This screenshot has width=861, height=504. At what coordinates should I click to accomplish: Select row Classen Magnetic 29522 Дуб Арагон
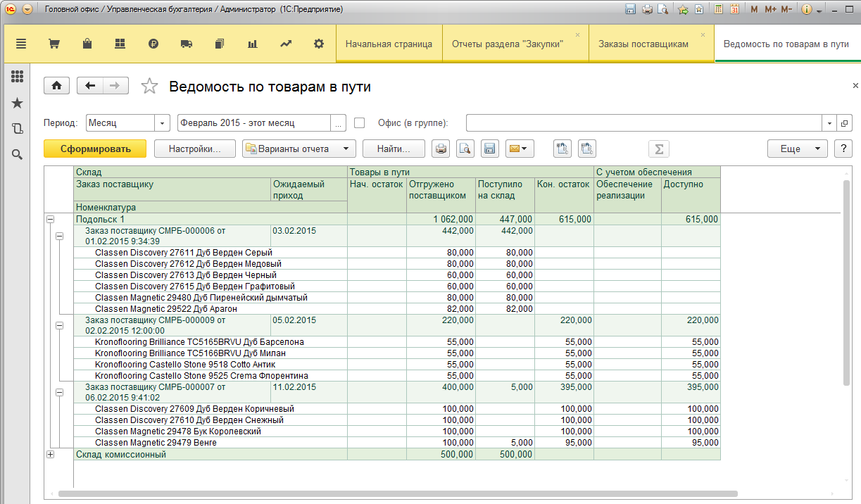[x=397, y=309]
